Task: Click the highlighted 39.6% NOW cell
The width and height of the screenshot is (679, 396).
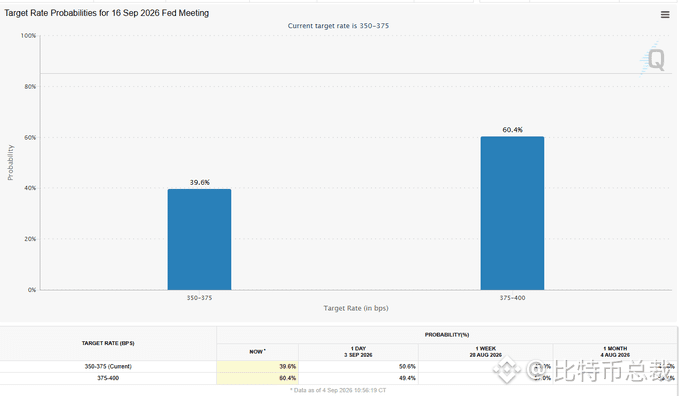Action: (257, 367)
